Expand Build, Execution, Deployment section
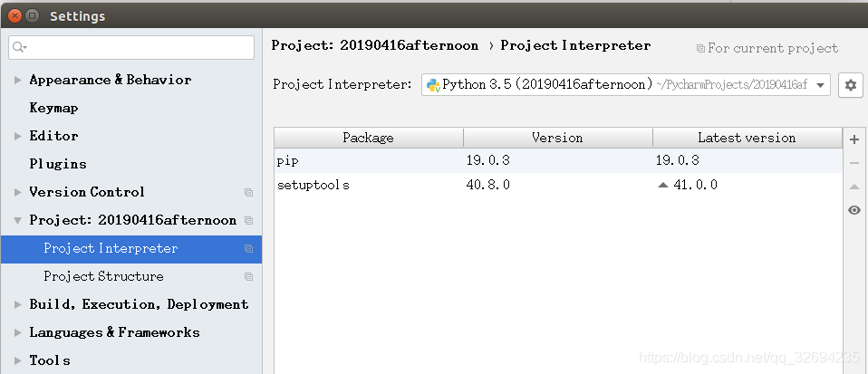 (x=18, y=304)
